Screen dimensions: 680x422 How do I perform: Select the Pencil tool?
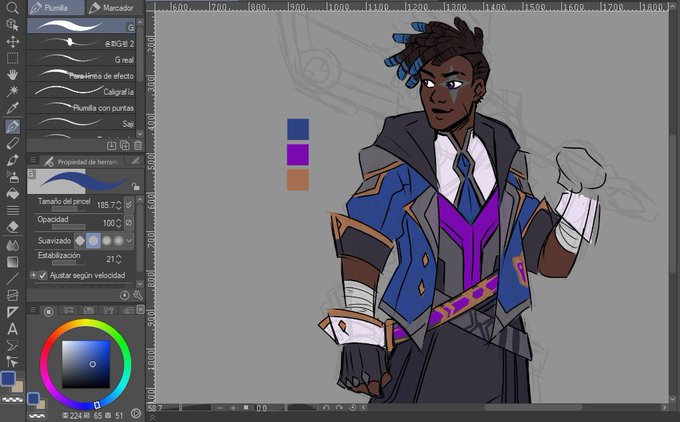pos(12,143)
